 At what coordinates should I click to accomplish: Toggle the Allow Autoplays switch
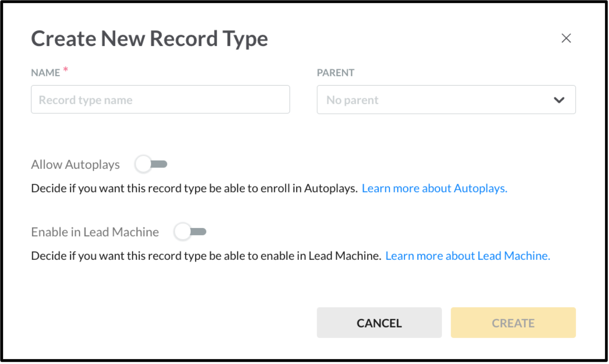151,164
